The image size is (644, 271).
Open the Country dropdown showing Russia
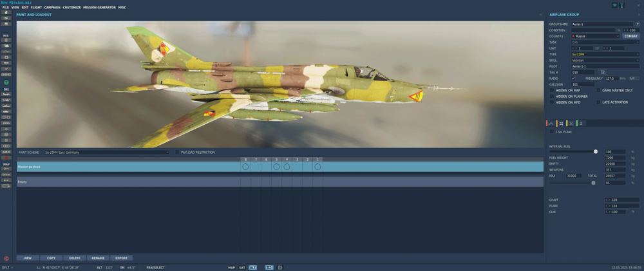tap(596, 36)
